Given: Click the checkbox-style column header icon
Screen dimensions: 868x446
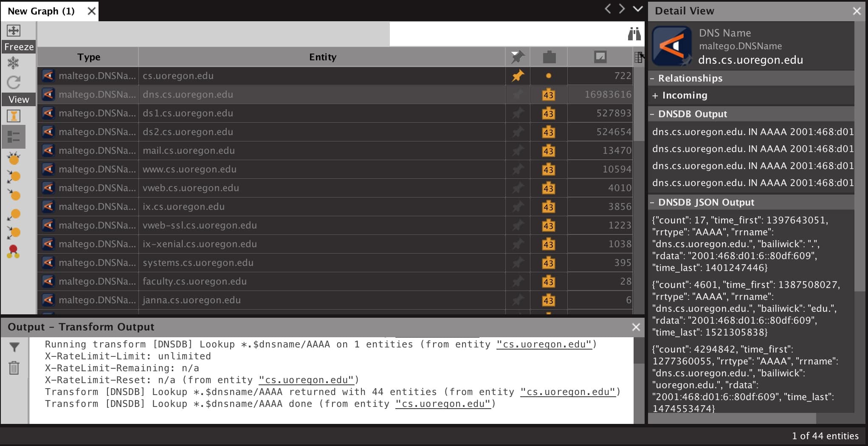Looking at the screenshot, I should pos(600,56).
